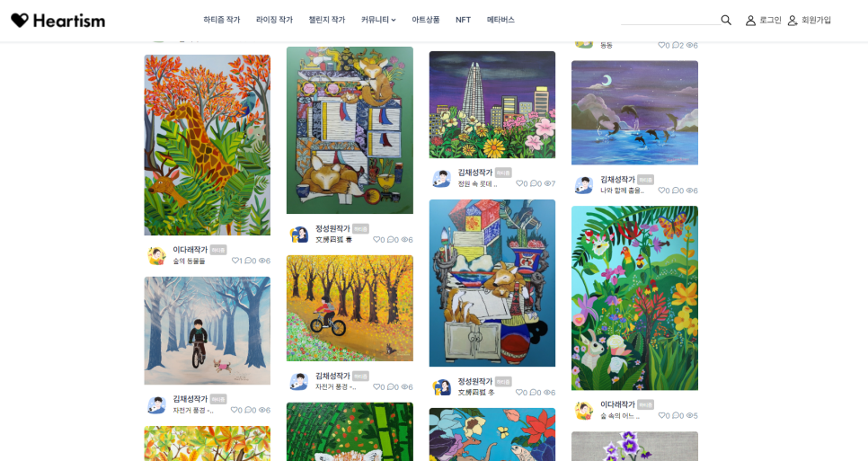The width and height of the screenshot is (868, 461).
Task: Click 김채성작가 avatar under snowy bicycle painting
Action: point(156,404)
